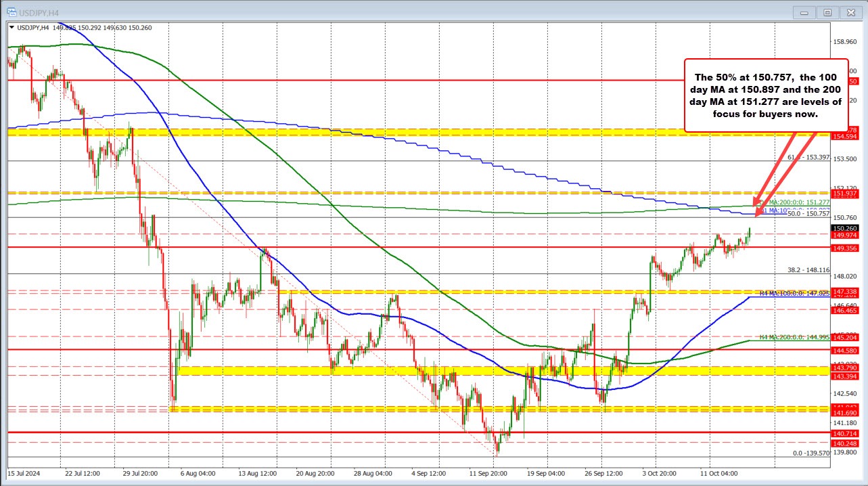
Task: Click the restore window icon
Action: click(827, 12)
